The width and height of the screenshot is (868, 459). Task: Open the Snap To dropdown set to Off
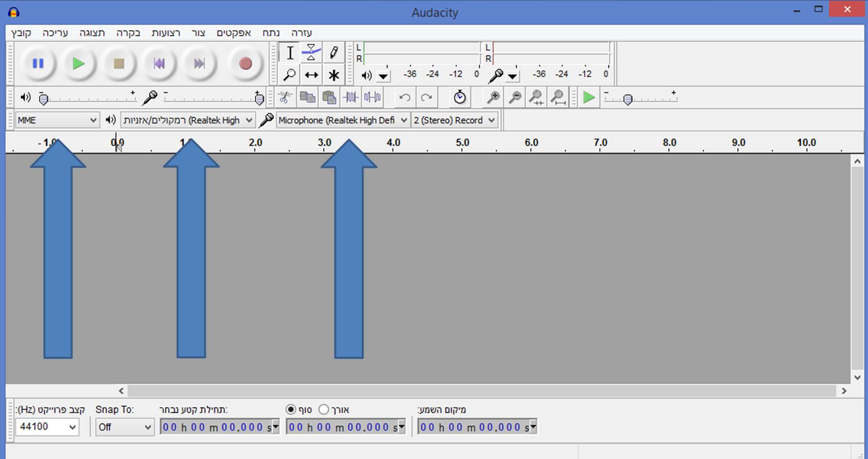[125, 427]
